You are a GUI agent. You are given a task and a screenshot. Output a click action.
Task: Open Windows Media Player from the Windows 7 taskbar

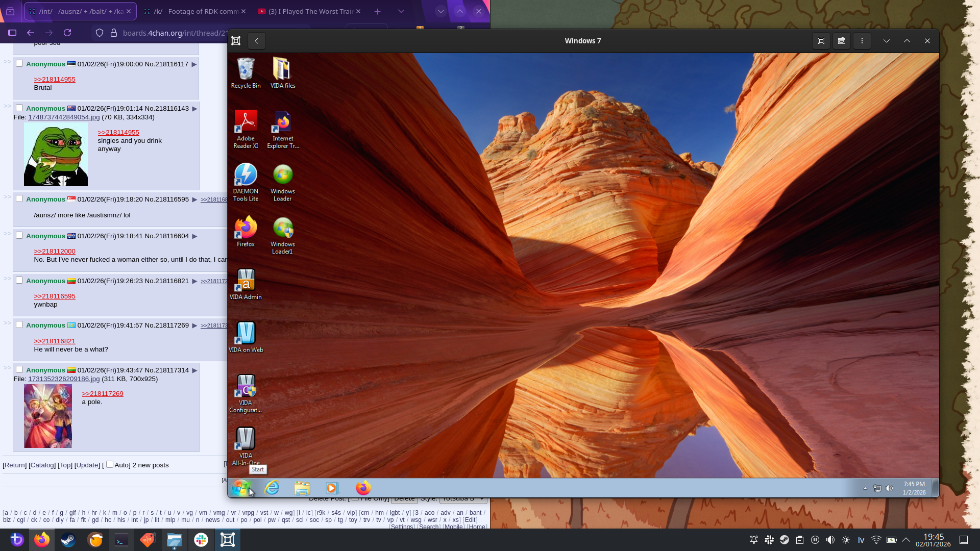click(332, 488)
